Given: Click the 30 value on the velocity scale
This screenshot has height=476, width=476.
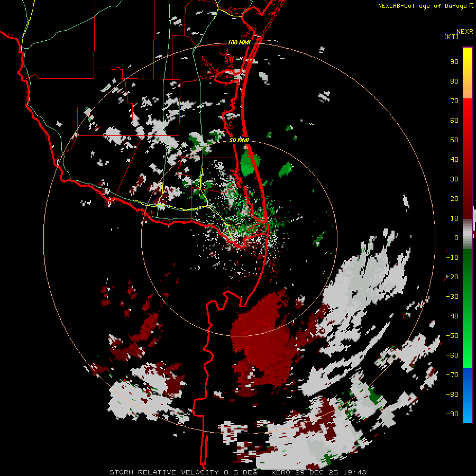Looking at the screenshot, I should 454,179.
